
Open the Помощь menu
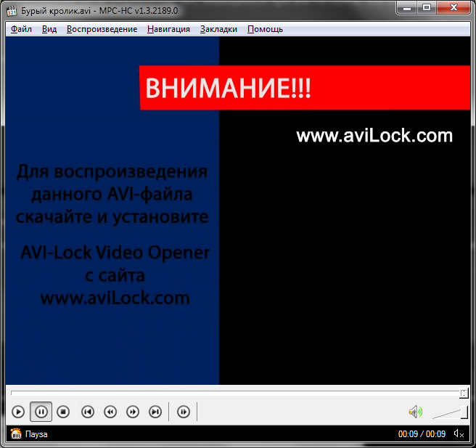(265, 29)
